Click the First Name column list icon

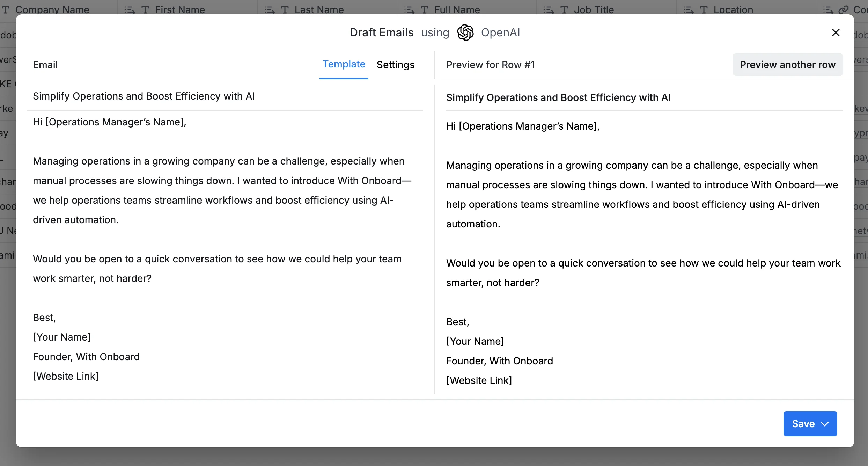pyautogui.click(x=130, y=10)
